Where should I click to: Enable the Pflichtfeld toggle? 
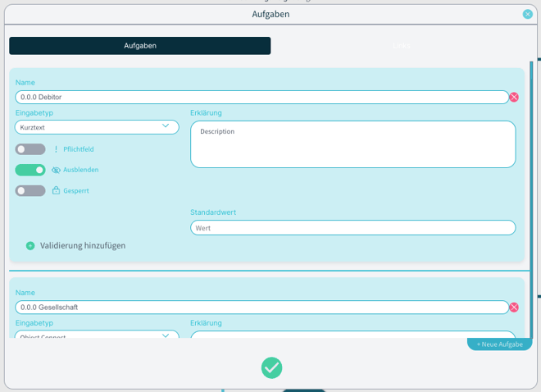click(30, 149)
